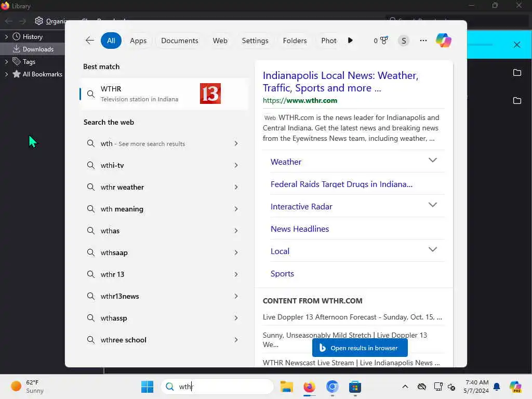The height and width of the screenshot is (399, 532).
Task: Open the Federal Raids Target Drugs link
Action: [341, 184]
